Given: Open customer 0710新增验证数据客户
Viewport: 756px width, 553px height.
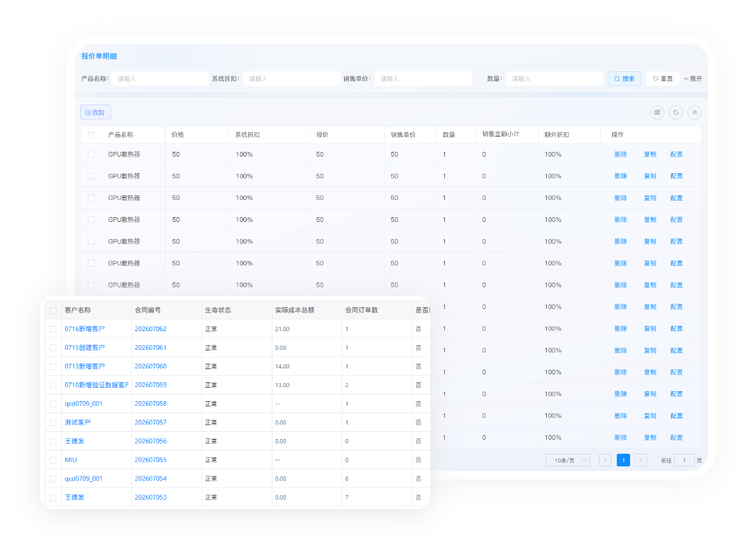Looking at the screenshot, I should (x=97, y=384).
